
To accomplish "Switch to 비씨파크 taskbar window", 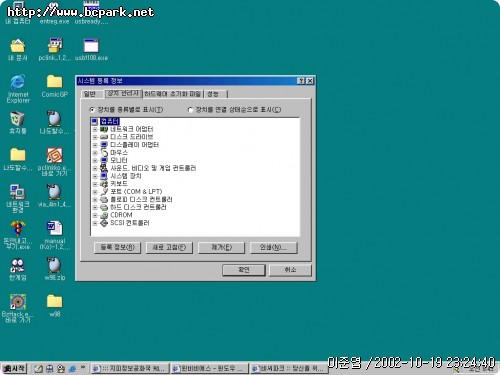I will point(289,369).
